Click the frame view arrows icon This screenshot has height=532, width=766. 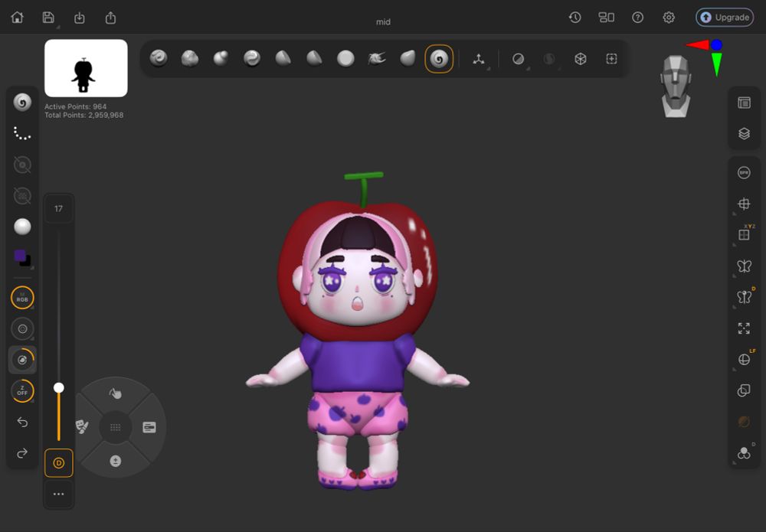744,328
